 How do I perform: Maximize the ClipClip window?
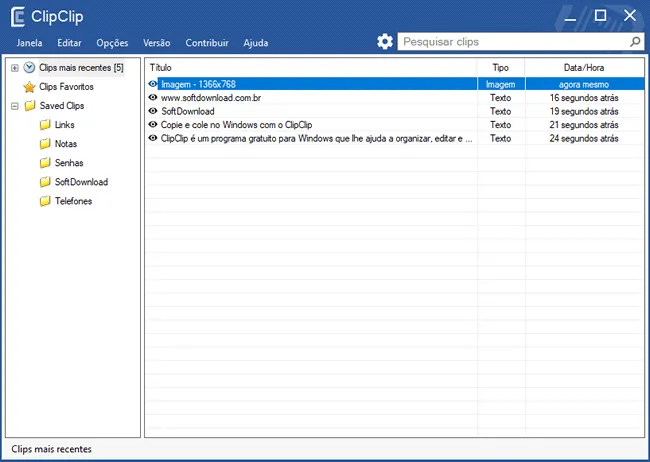click(600, 16)
